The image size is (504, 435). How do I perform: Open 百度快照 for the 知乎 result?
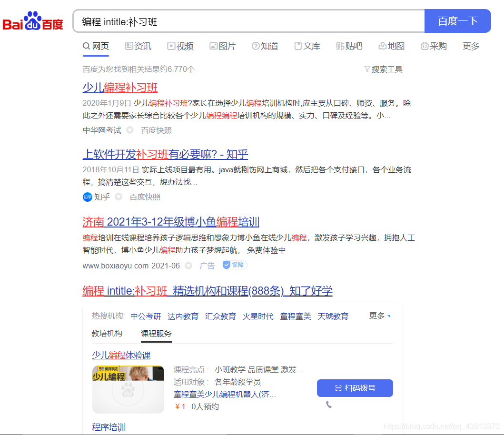coord(145,197)
